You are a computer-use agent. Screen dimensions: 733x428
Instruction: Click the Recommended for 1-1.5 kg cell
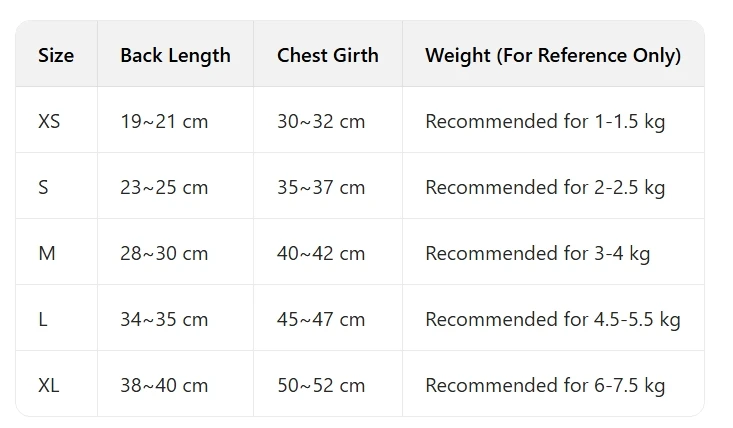(x=545, y=121)
